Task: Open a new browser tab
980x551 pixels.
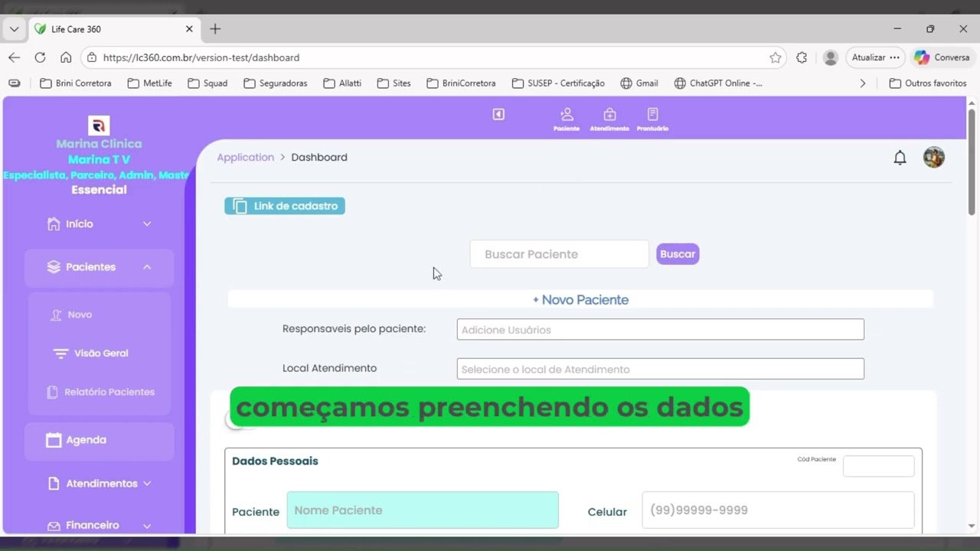Action: [215, 29]
